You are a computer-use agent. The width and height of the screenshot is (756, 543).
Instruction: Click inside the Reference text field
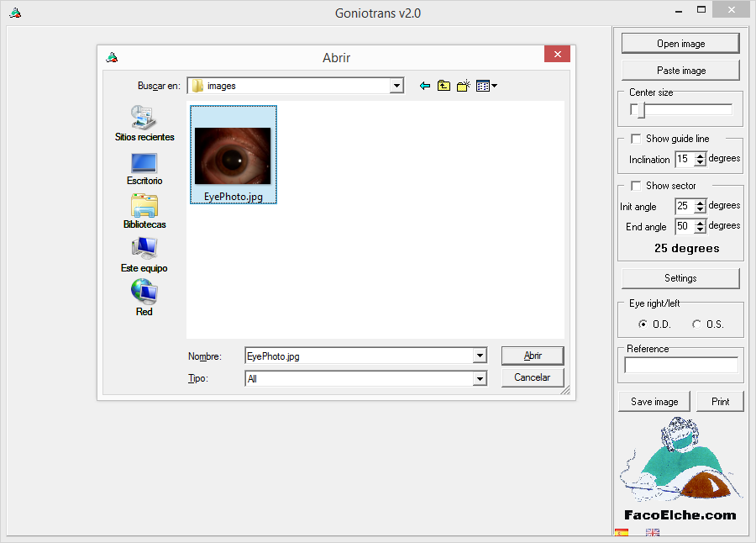(681, 365)
